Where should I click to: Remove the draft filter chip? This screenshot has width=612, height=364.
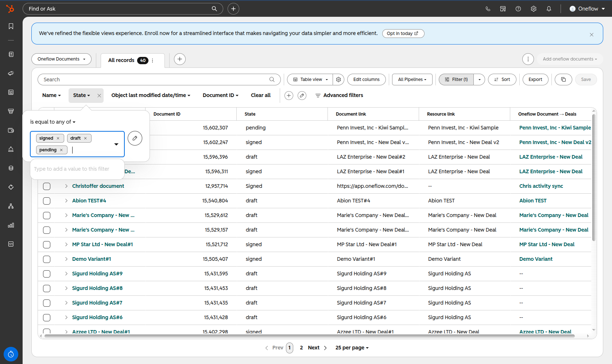click(x=85, y=138)
